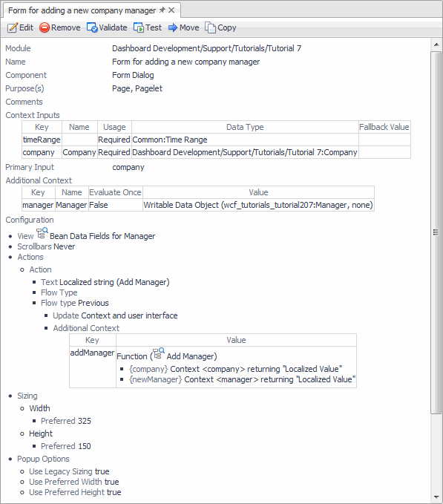The width and height of the screenshot is (443, 504).
Task: Click the Validate checkmark icon
Action: (92, 27)
